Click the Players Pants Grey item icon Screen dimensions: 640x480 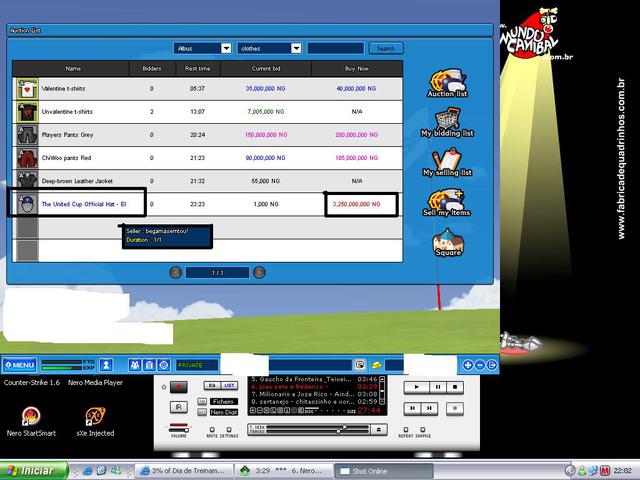pos(27,135)
